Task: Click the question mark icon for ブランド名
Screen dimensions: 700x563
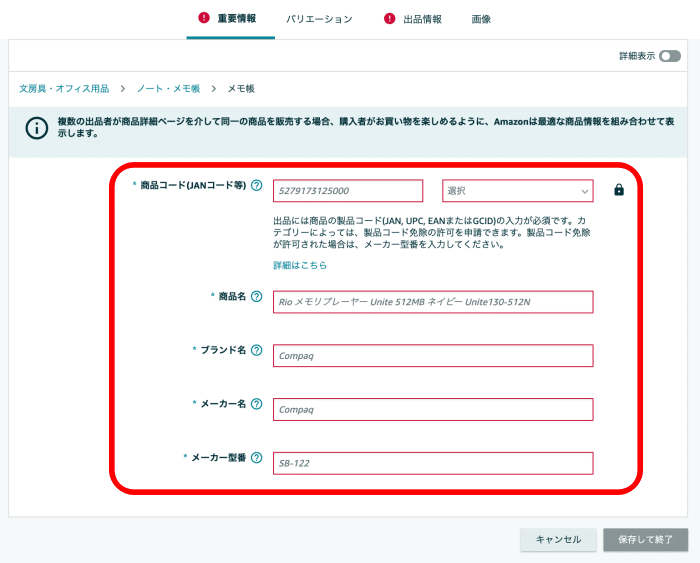Action: coord(257,351)
